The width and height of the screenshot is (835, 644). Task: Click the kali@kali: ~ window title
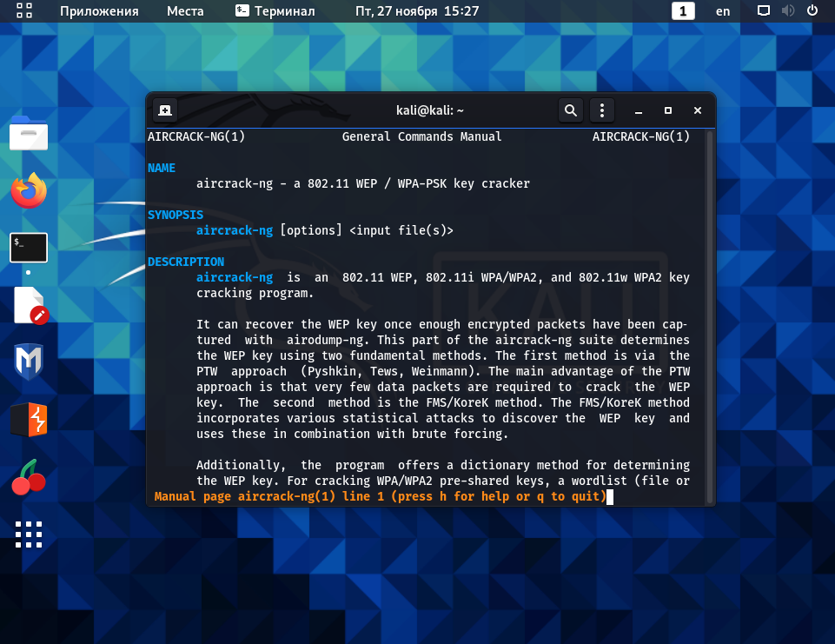click(430, 110)
